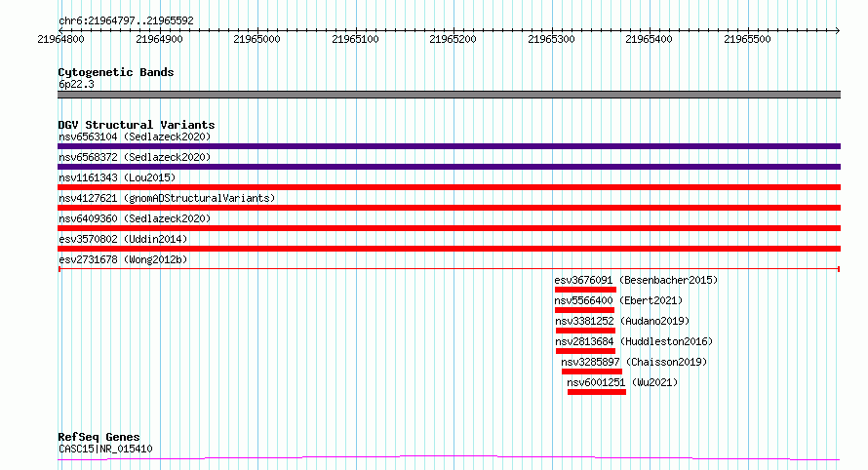Screen dimensions: 868x470
Task: Select the nsv6563104 purple variant bar
Action: coord(449,146)
